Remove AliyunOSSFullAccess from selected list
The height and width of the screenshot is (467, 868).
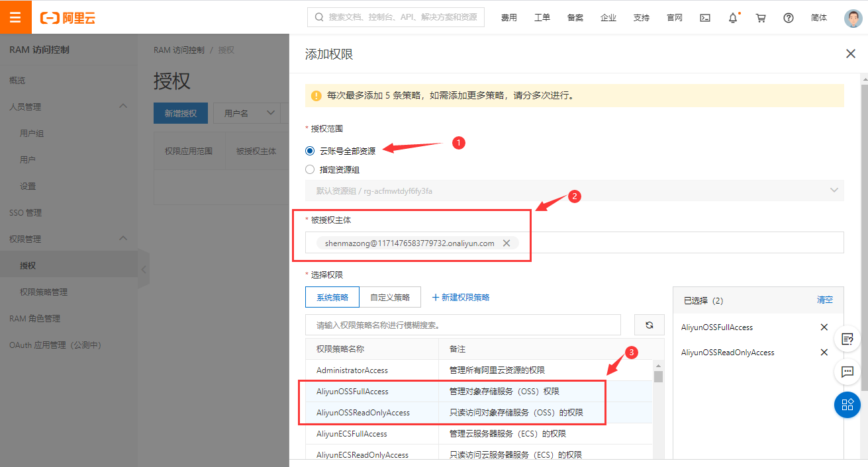[824, 327]
